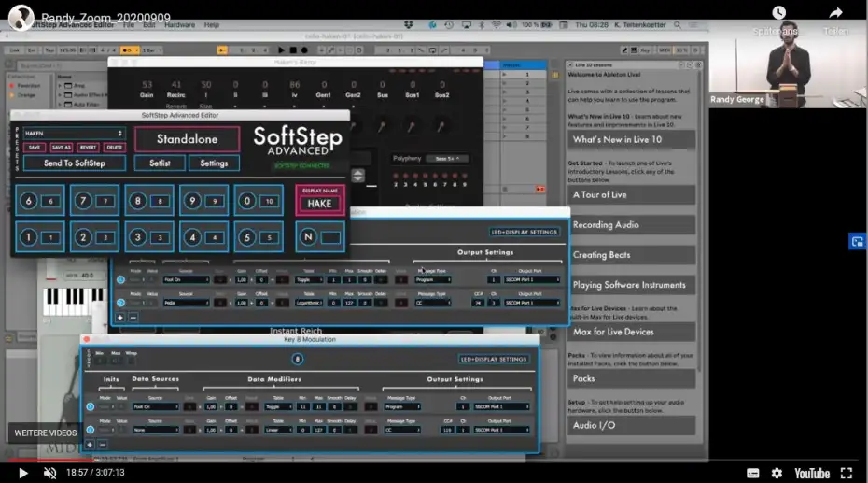Remove modline with minus in upper modulation window
The image size is (868, 483).
133,318
